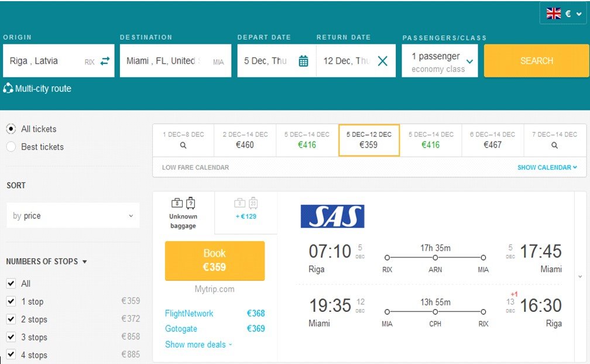This screenshot has width=590, height=364.
Task: Select the 1 DEC–8 DEC date tab
Action: coord(183,140)
